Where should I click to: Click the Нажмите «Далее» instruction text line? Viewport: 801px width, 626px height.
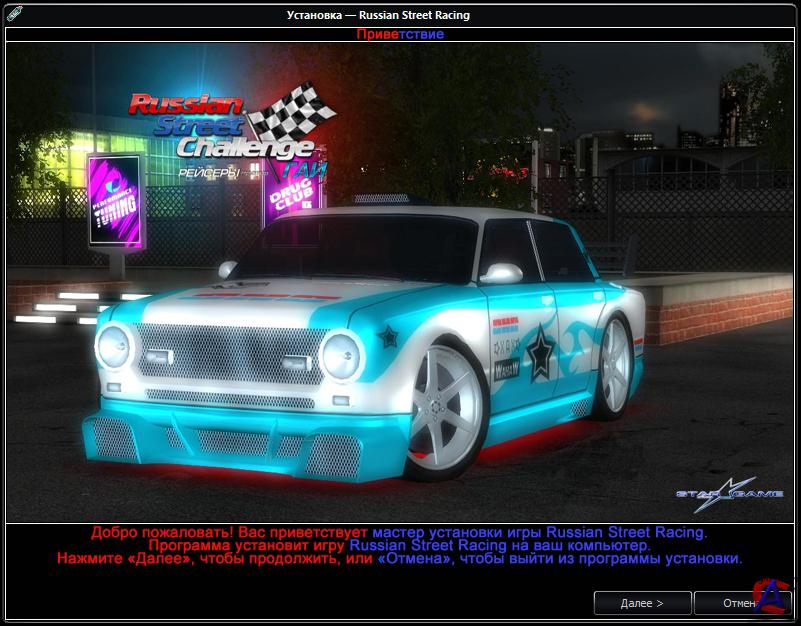click(x=399, y=559)
